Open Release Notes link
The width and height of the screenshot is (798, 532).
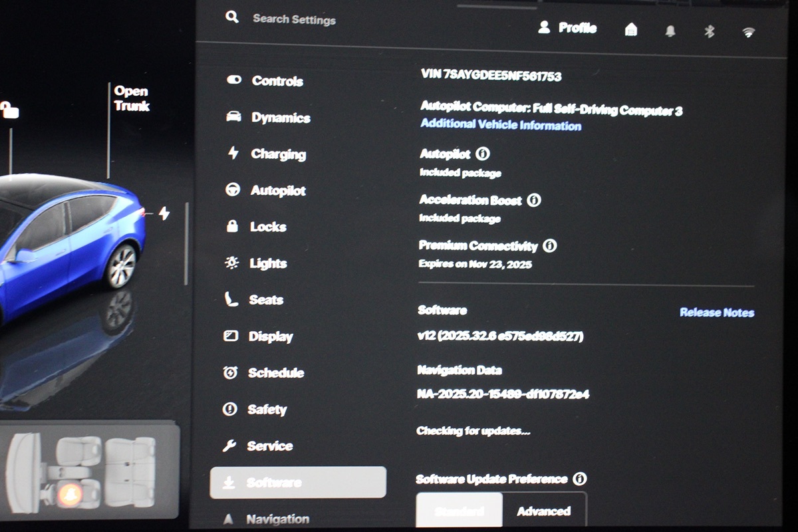(716, 313)
